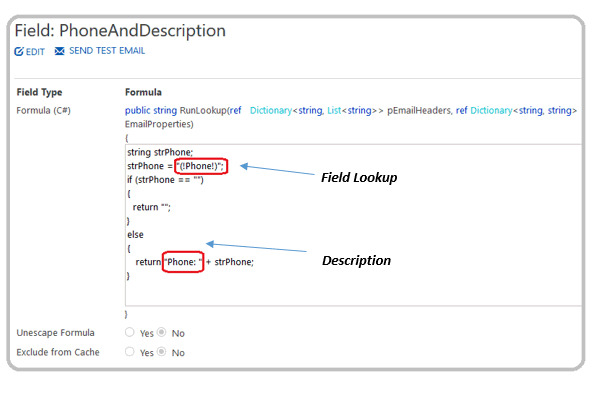
Task: Select No for Unescape Formula
Action: [161, 332]
